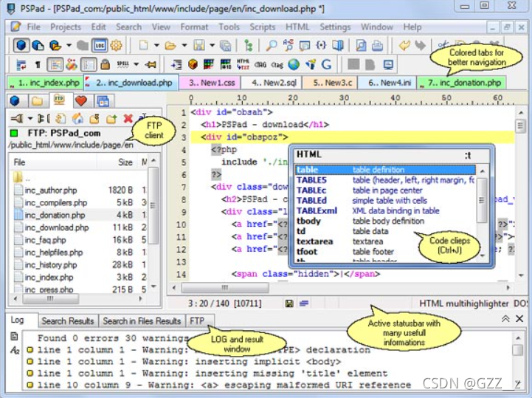
Task: Select the blue cube project panel tab
Action: coord(15,101)
